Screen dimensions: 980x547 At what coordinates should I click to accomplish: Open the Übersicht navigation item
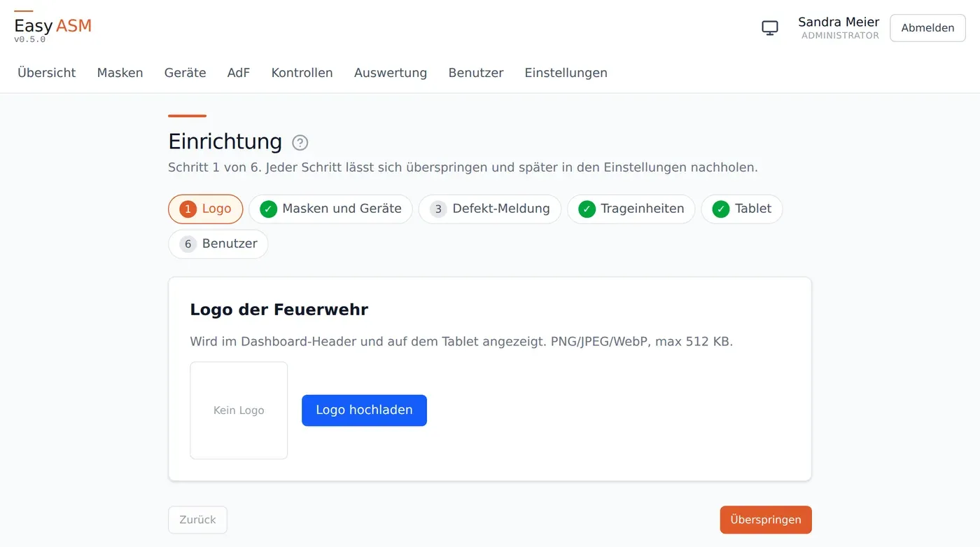[x=47, y=73]
